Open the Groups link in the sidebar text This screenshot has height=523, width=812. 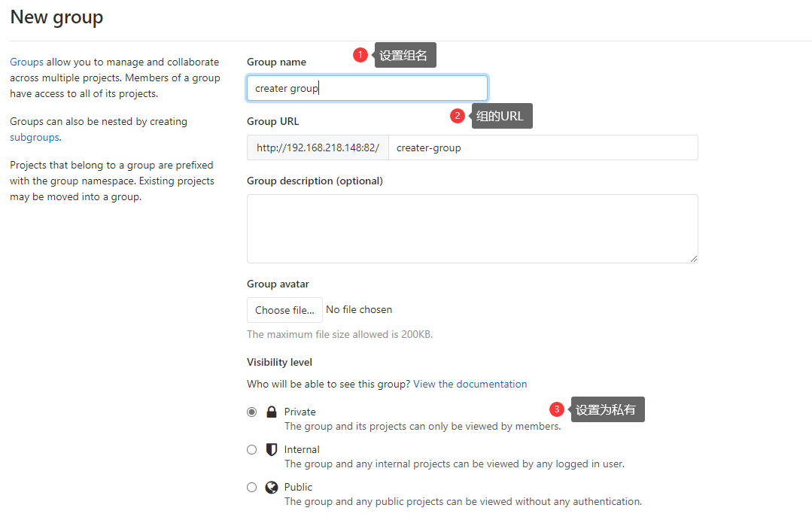[x=26, y=62]
